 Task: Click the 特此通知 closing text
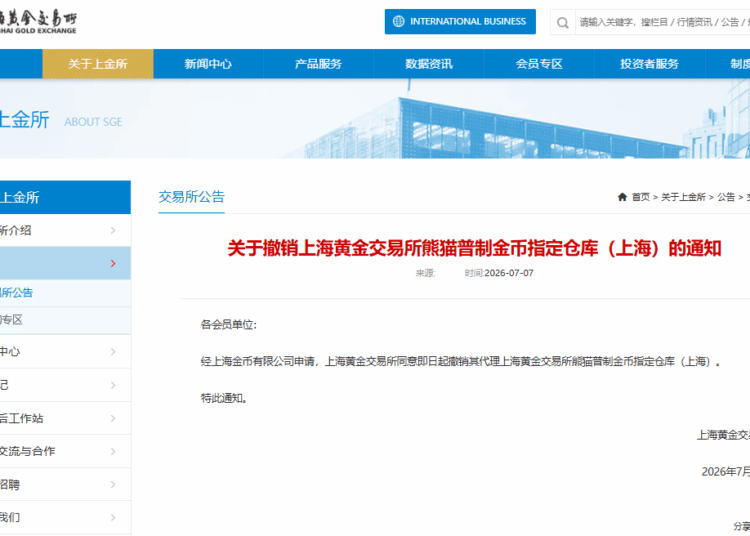coord(224,398)
